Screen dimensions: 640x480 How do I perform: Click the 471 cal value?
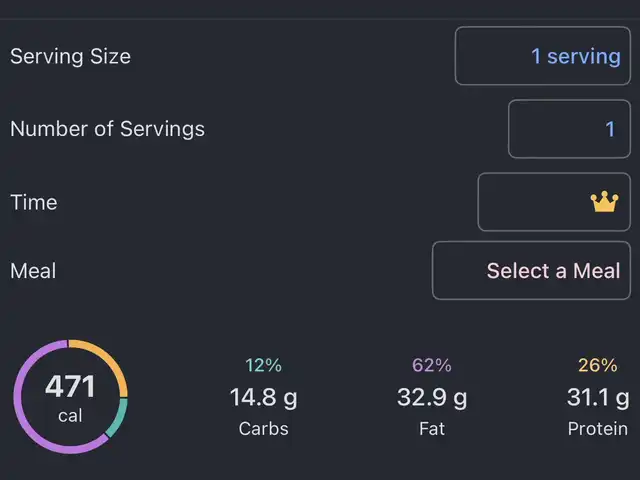(70, 395)
